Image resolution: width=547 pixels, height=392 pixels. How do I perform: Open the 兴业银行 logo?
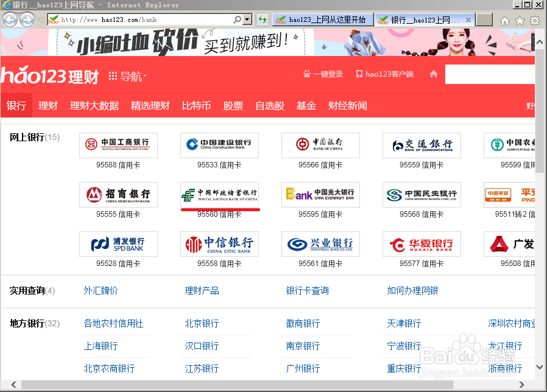tap(320, 244)
